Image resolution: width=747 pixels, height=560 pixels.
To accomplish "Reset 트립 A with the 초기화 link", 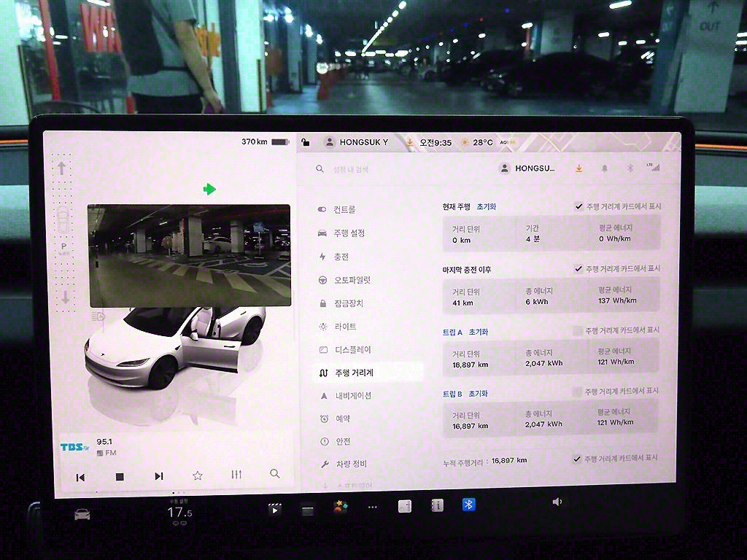I will coord(479,332).
